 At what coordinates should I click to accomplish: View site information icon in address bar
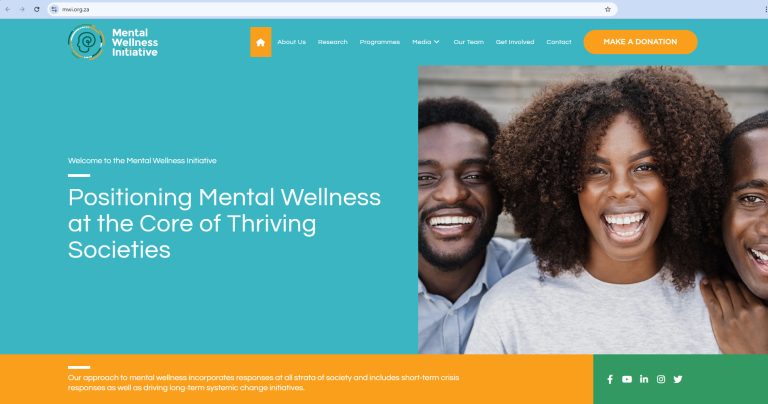(54, 9)
